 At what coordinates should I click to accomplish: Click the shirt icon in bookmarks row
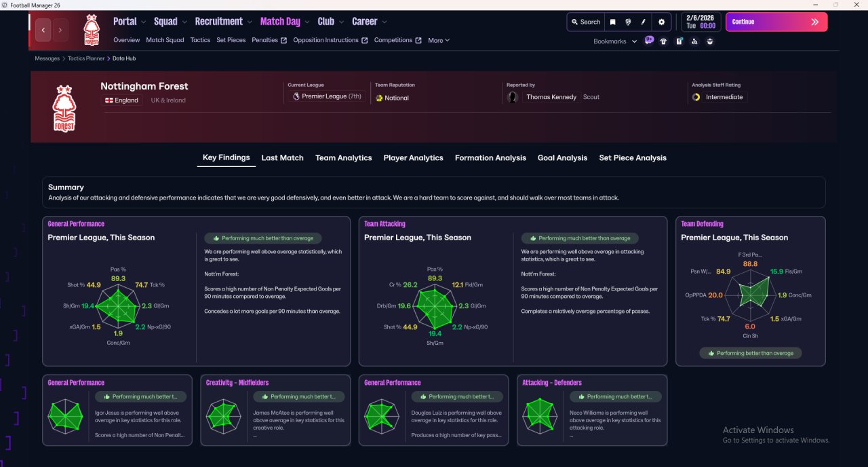pyautogui.click(x=663, y=41)
